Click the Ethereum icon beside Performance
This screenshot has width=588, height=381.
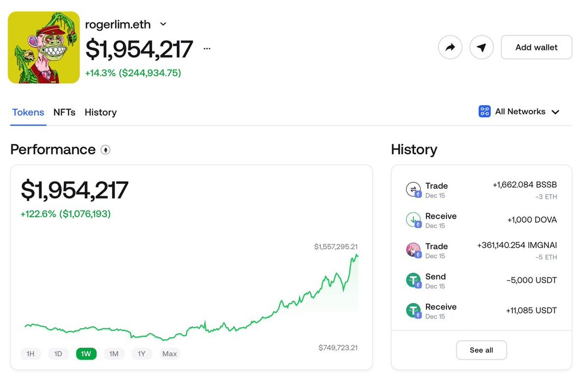[x=106, y=150]
